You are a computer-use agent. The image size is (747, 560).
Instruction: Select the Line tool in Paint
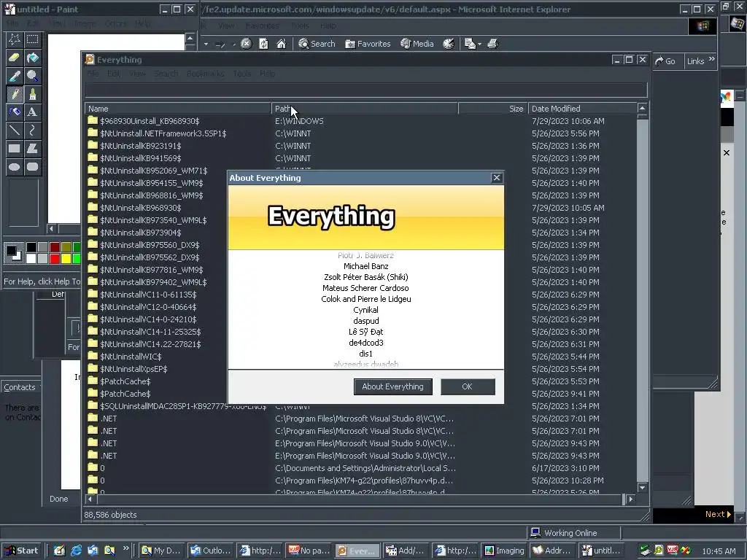pos(15,130)
